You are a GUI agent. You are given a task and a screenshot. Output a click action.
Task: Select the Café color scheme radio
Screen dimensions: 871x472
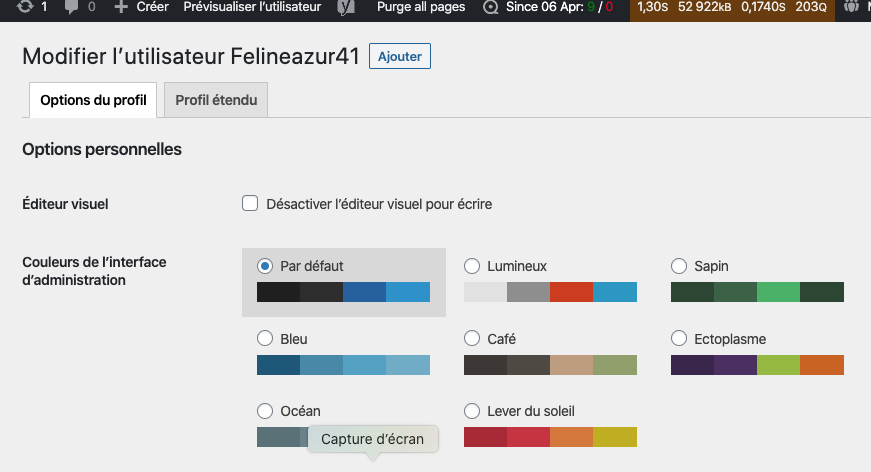[x=472, y=339]
